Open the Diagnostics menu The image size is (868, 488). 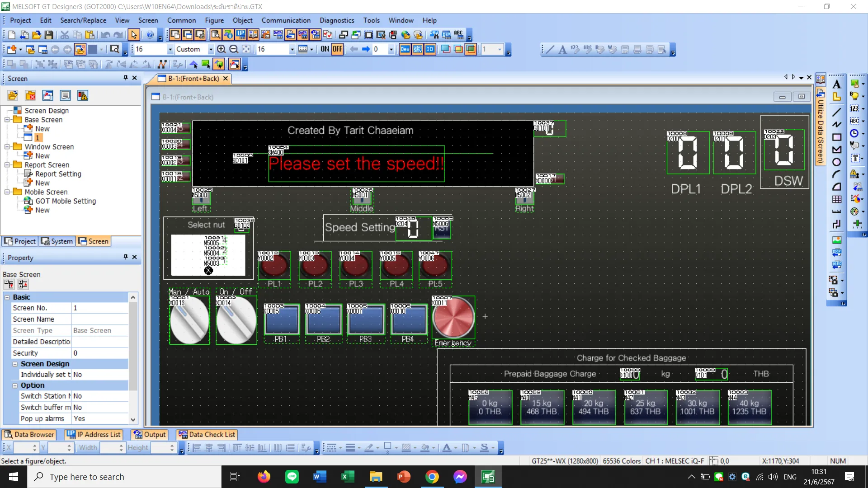coord(336,20)
